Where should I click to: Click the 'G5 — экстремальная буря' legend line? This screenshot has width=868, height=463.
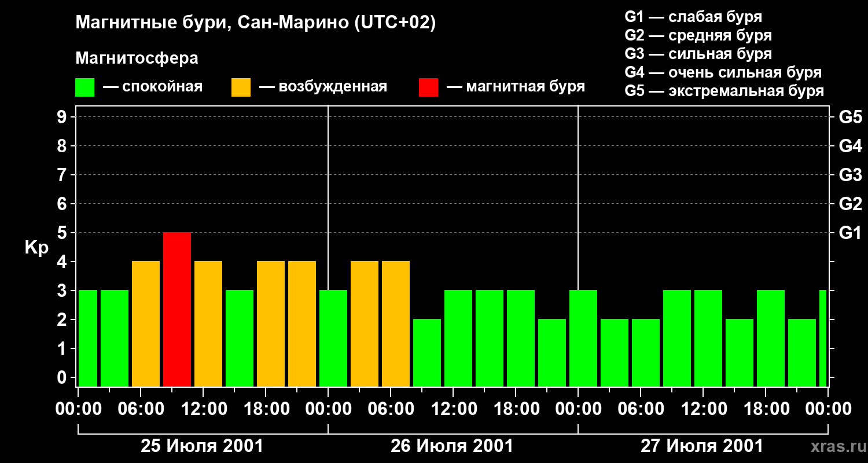pos(724,91)
